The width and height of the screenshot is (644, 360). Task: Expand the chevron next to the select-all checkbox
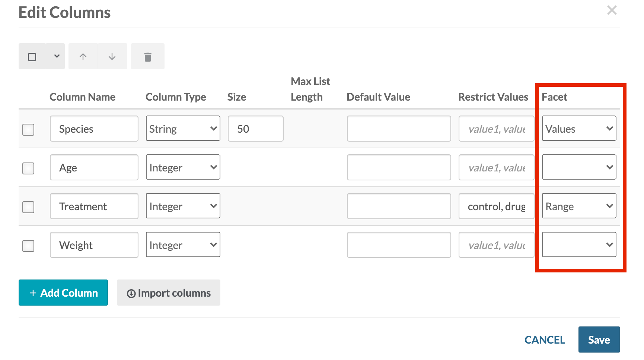pos(57,56)
